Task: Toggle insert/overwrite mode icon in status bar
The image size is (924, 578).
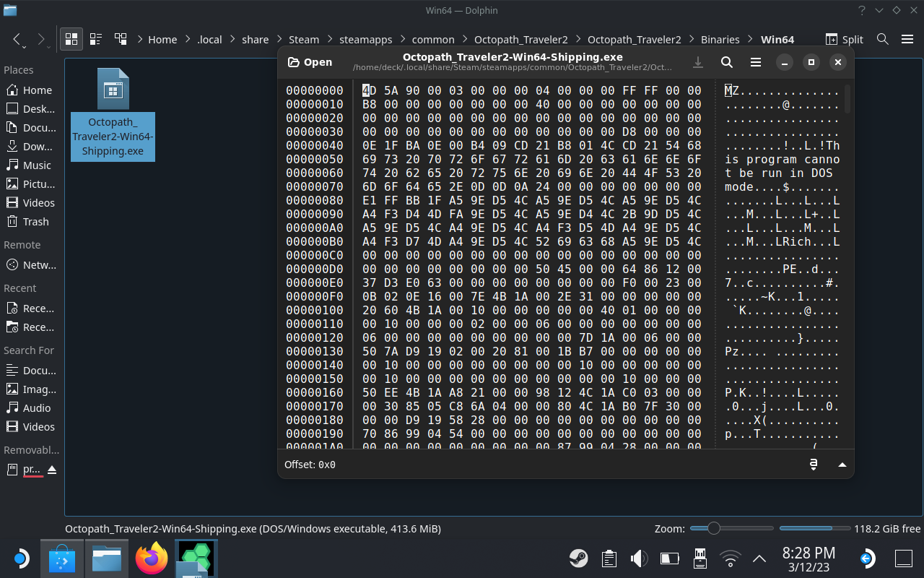Action: tap(814, 465)
